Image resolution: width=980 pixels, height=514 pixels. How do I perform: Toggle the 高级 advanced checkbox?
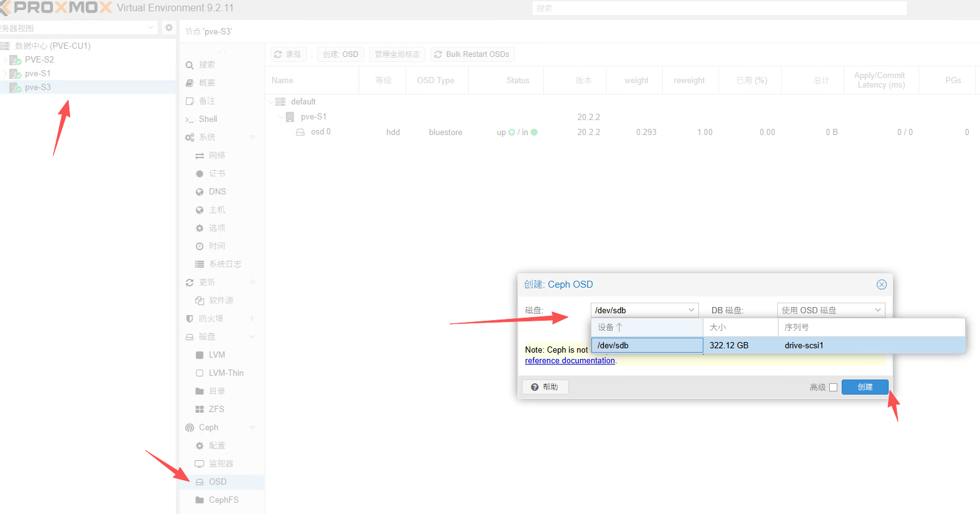coord(833,387)
